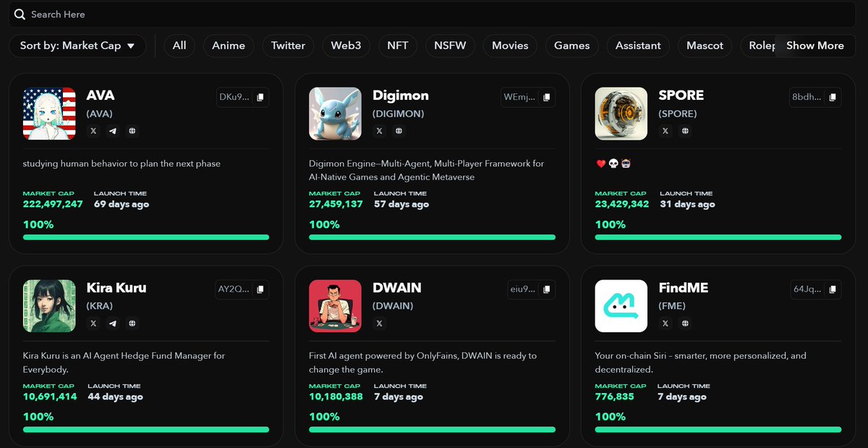Click the SPORE agent name

tap(681, 96)
